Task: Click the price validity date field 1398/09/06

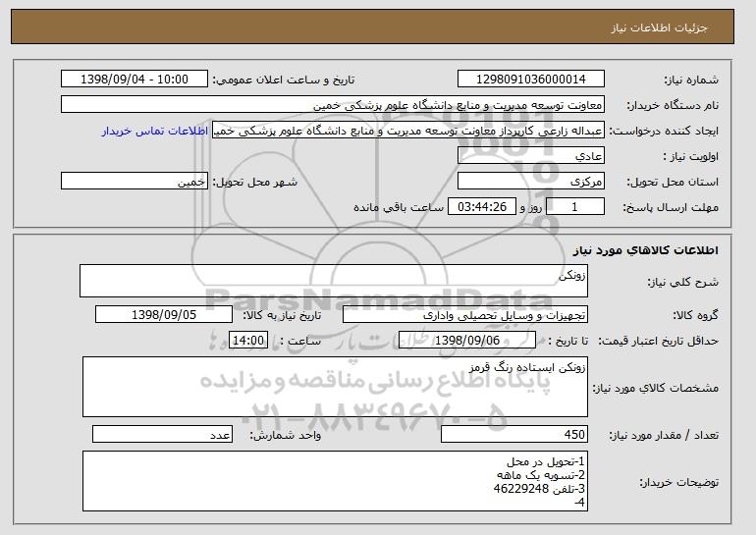Action: (x=467, y=341)
